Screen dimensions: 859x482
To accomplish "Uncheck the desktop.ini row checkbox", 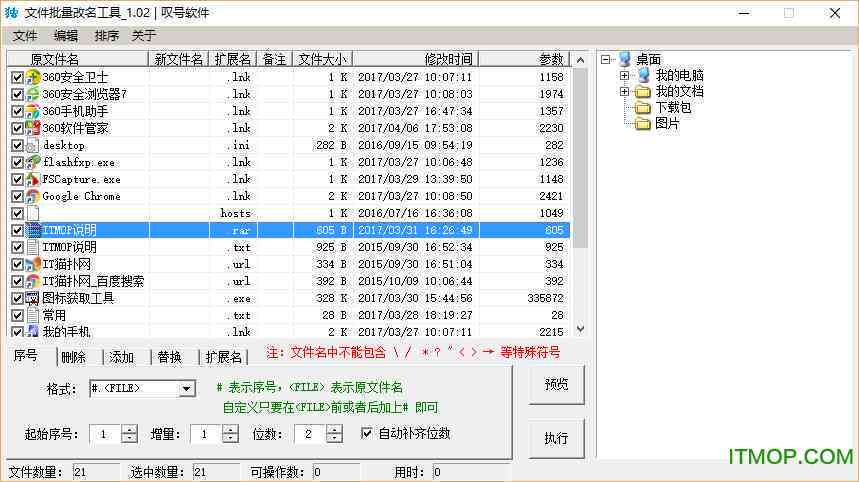I will tap(17, 145).
